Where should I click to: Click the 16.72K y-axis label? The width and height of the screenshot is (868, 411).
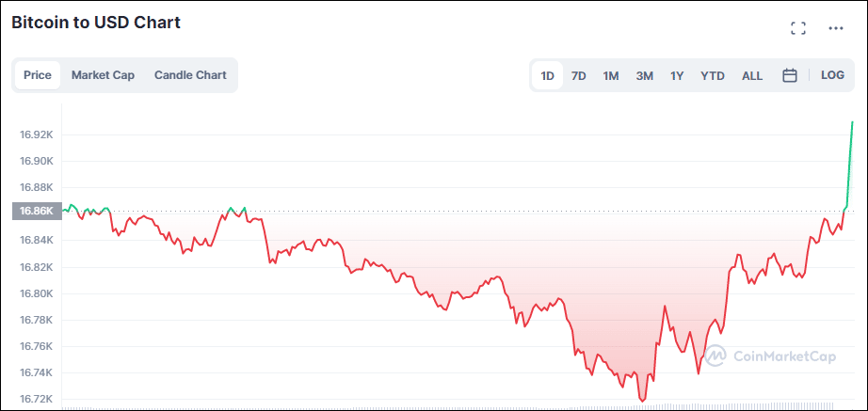pyautogui.click(x=37, y=399)
